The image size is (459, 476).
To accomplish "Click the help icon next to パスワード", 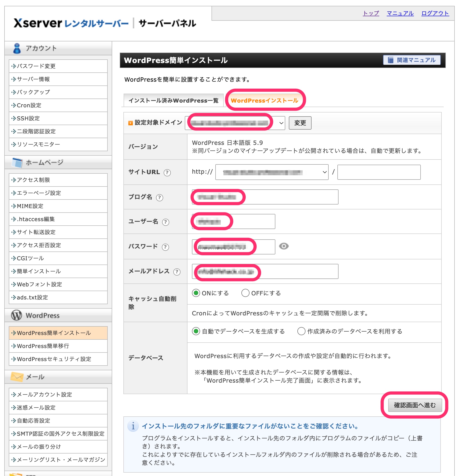I will pos(165,247).
